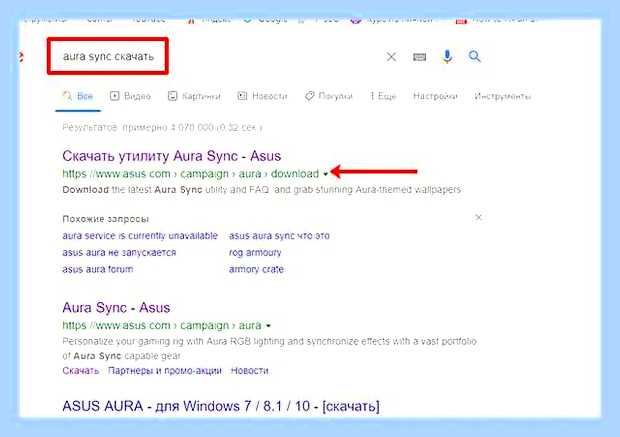Image resolution: width=620 pixels, height=437 pixels.
Task: Switch to the 'Видео' tab
Action: (130, 96)
